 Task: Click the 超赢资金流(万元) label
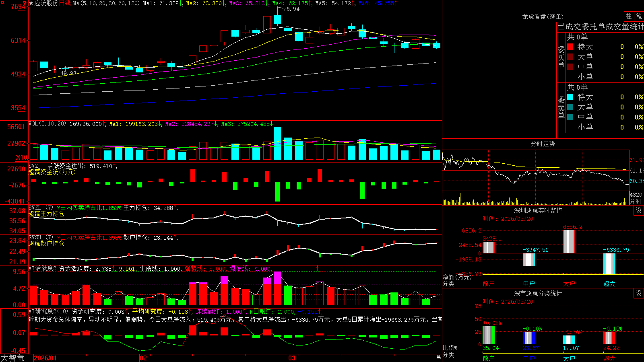click(52, 172)
